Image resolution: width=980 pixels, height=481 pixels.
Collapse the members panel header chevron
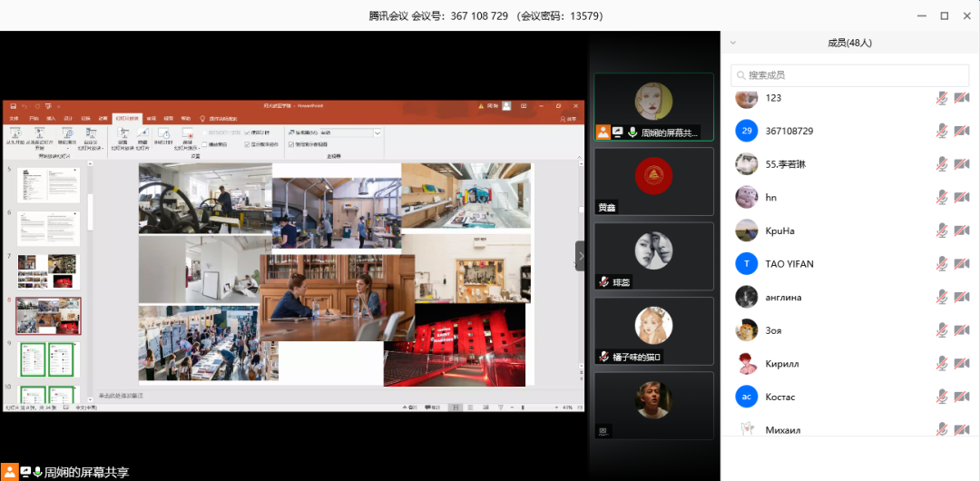[733, 43]
